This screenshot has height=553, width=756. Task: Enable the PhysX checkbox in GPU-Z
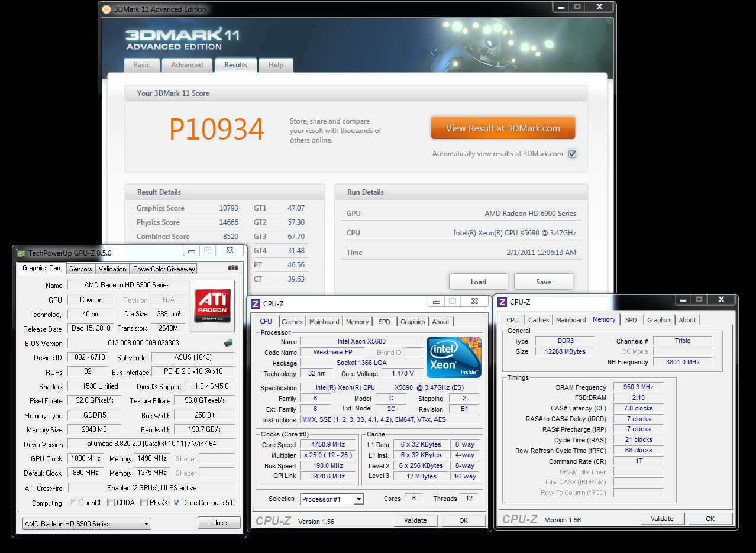[144, 503]
